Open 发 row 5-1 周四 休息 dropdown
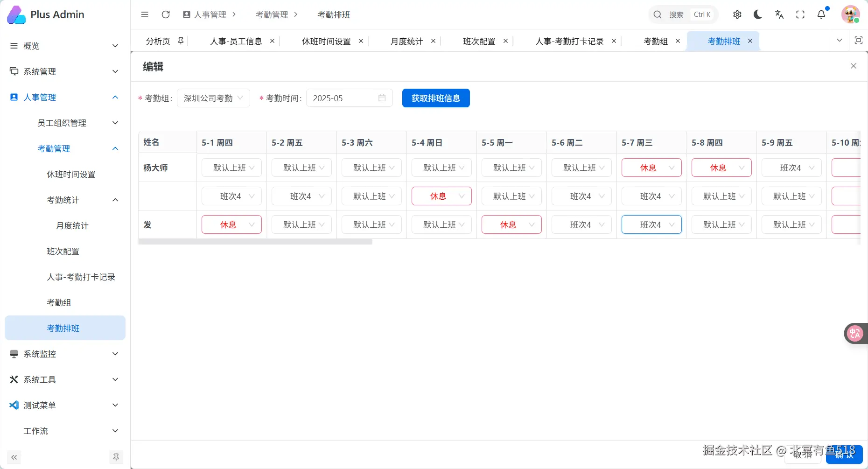 pos(231,224)
